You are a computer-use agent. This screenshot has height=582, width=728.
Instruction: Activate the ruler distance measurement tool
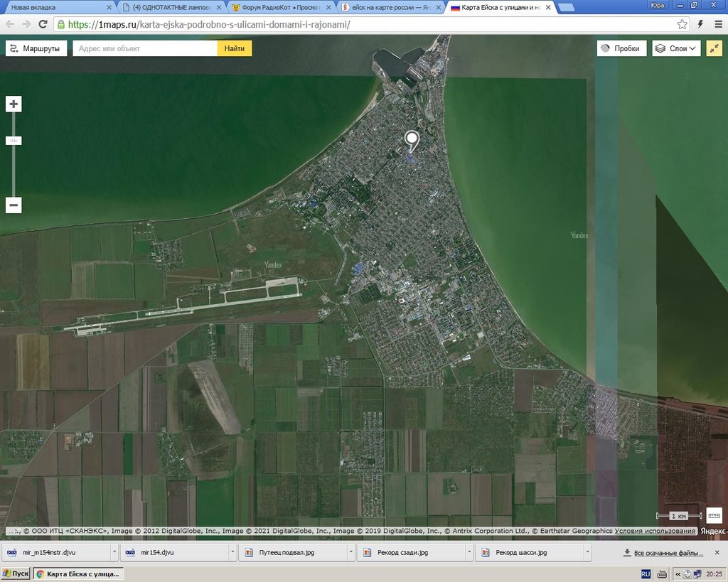click(714, 515)
